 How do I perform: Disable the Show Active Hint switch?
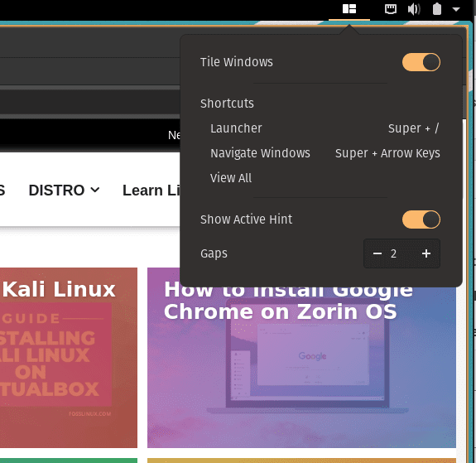(x=421, y=219)
